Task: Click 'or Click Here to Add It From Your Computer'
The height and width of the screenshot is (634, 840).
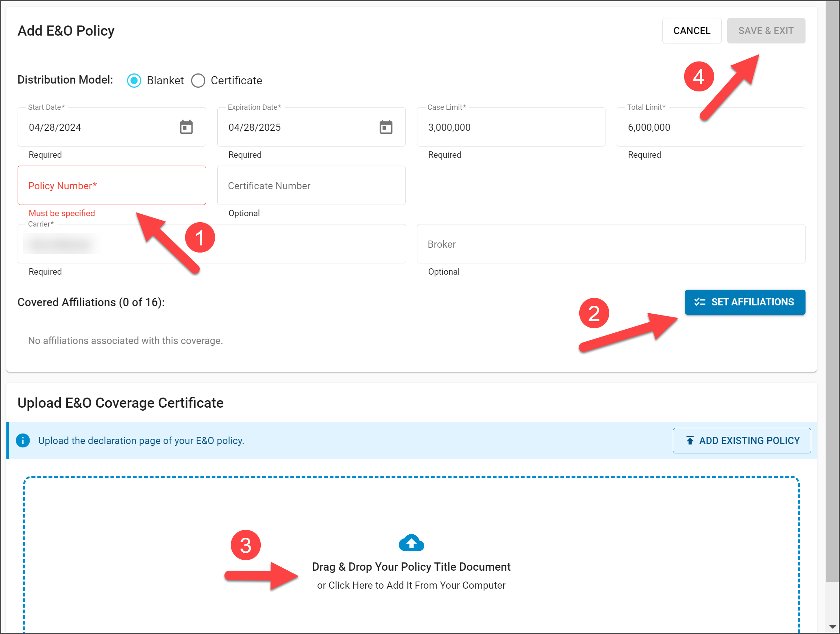Action: [411, 585]
